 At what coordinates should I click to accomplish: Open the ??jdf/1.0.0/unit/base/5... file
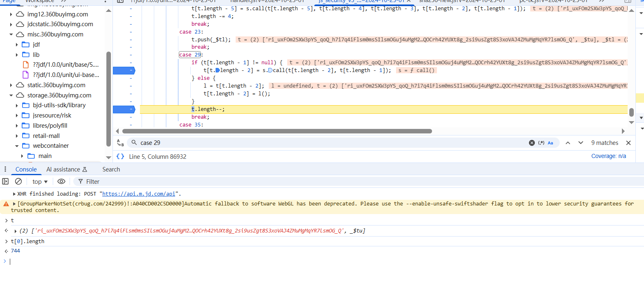pyautogui.click(x=65, y=65)
